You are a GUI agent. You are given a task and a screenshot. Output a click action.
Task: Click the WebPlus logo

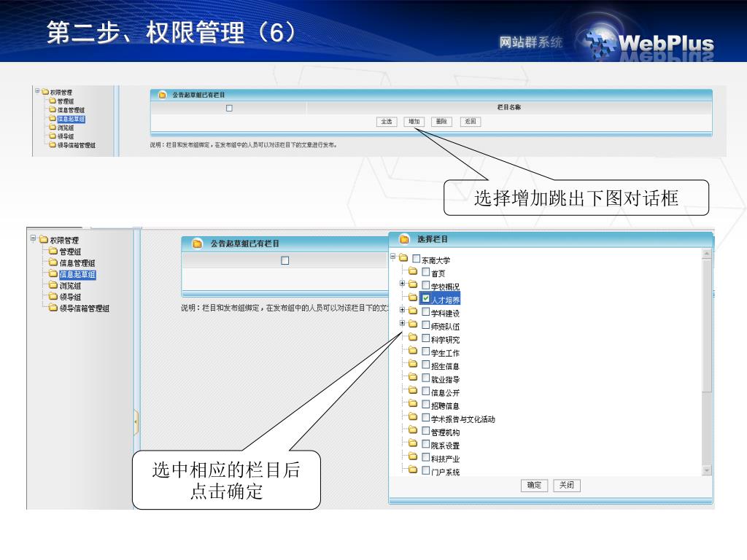coord(648,42)
